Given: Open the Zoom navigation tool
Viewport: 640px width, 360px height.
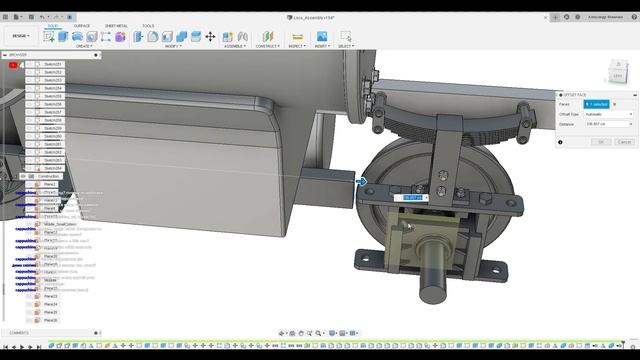Looking at the screenshot, I should (x=318, y=333).
